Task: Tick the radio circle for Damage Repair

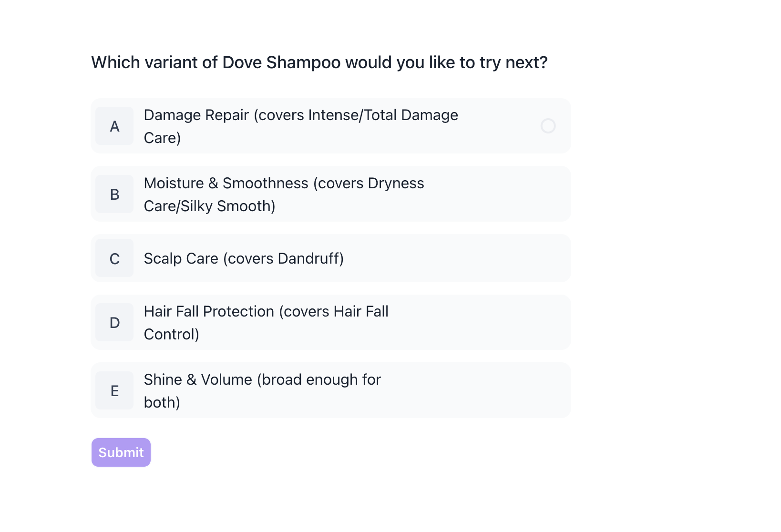Action: [548, 126]
